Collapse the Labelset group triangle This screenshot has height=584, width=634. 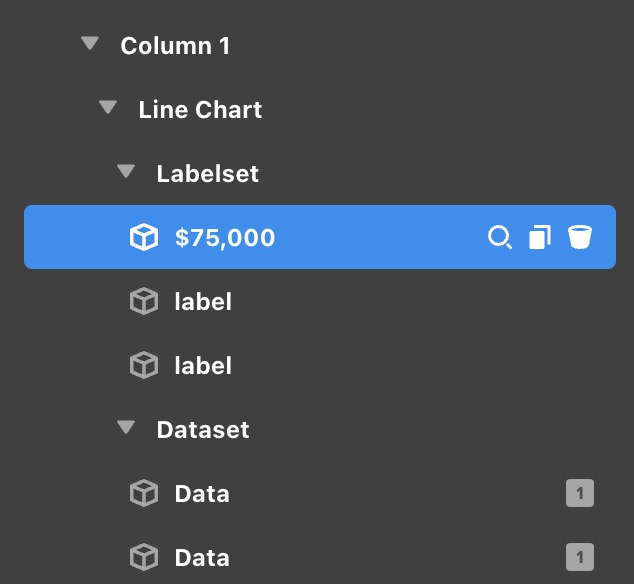(126, 172)
